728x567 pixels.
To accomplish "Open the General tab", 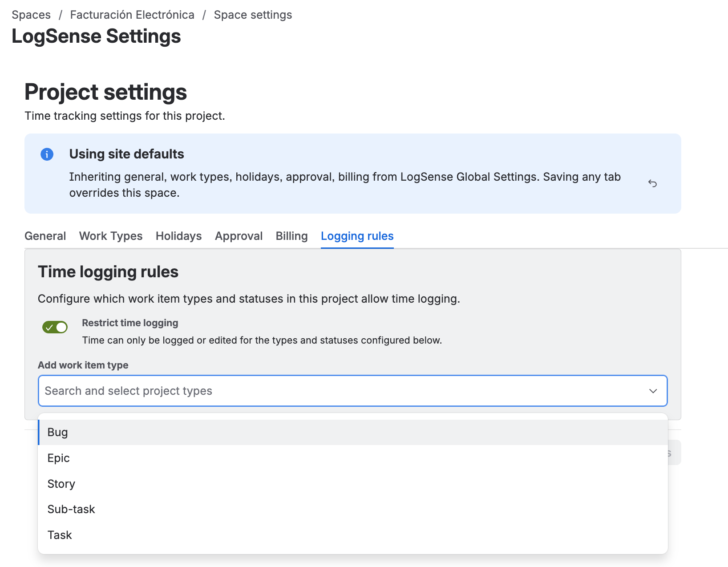I will [45, 236].
